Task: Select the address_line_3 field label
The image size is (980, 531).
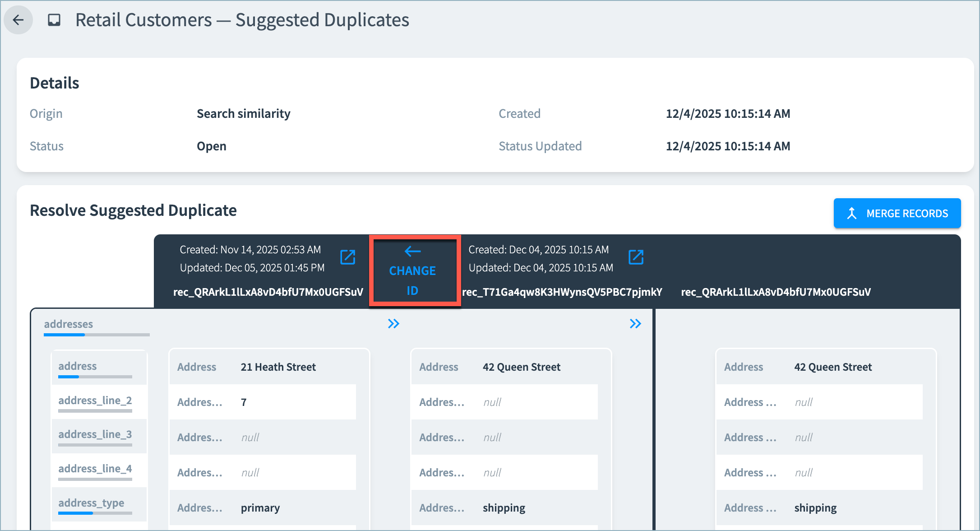Action: point(95,434)
